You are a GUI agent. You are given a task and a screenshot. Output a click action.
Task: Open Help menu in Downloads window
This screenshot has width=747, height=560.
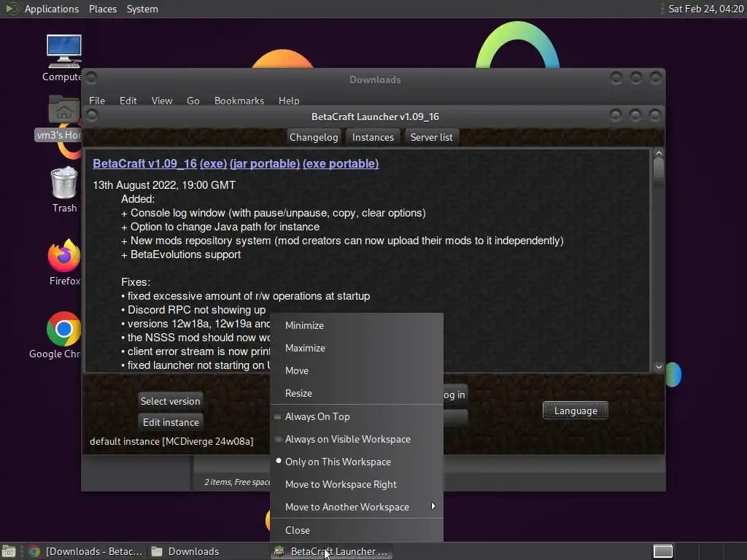tap(289, 101)
